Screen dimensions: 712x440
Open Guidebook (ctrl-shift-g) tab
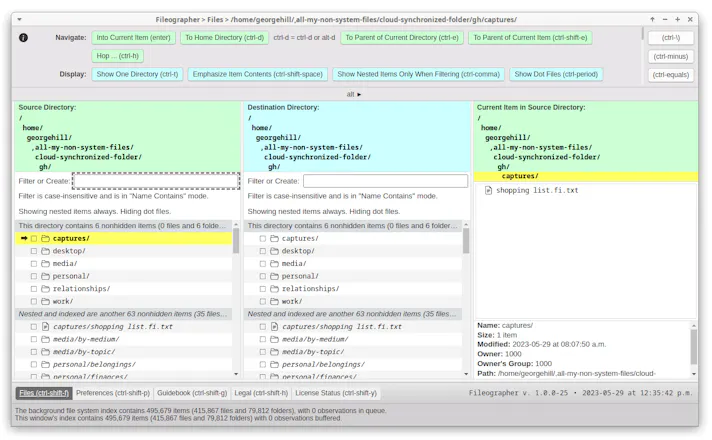192,393
